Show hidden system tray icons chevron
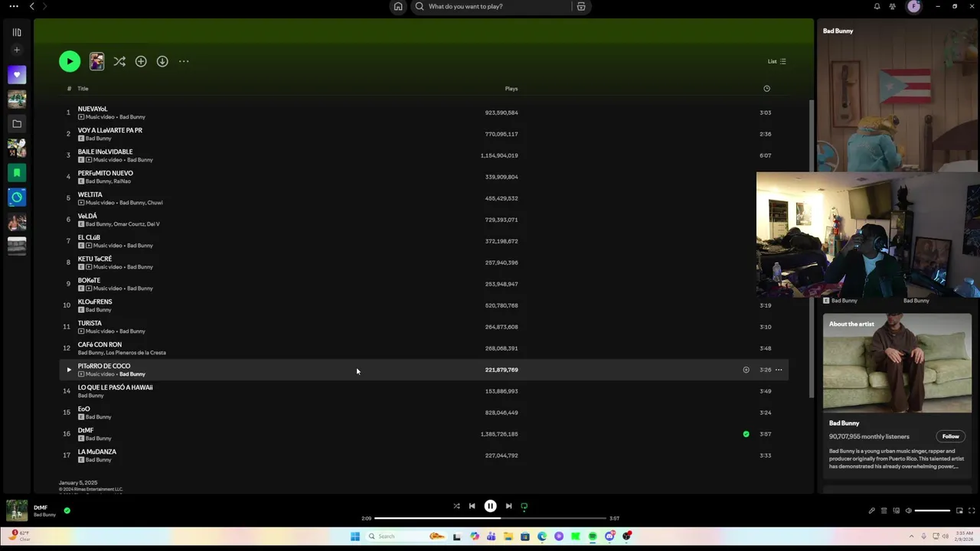This screenshot has width=980, height=551. point(911,536)
